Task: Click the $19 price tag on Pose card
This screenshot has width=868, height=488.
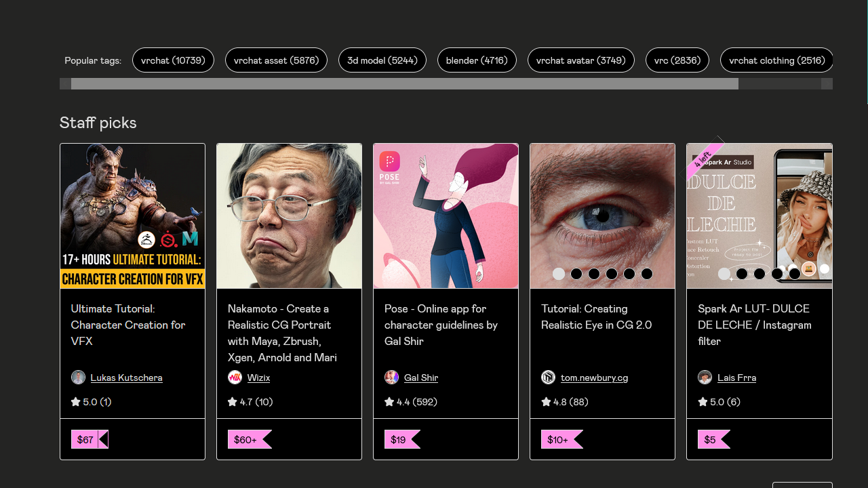Action: (399, 440)
